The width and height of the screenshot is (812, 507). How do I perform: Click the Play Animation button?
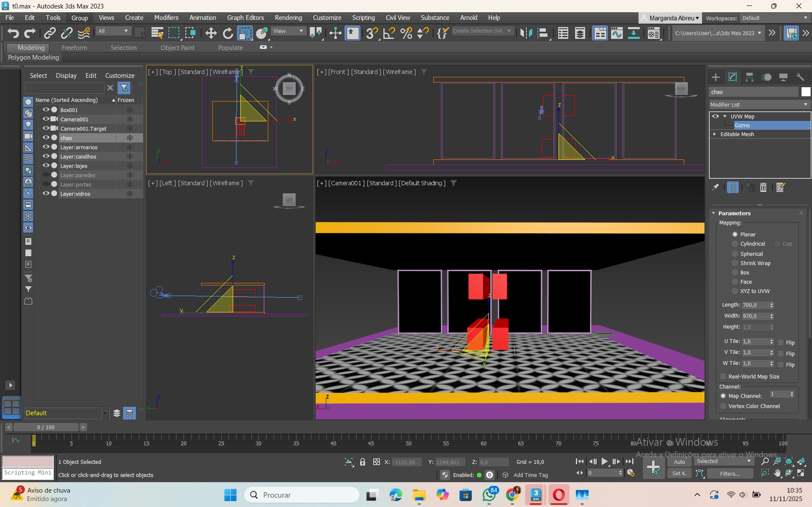pos(605,461)
